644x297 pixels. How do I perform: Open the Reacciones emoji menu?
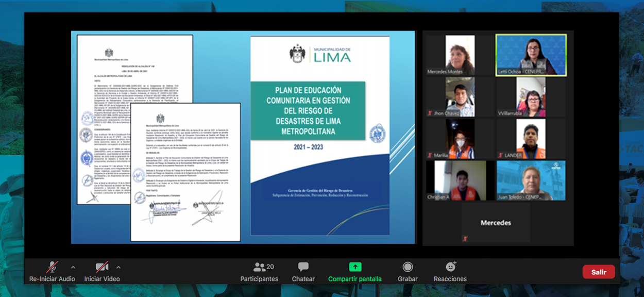(x=450, y=267)
